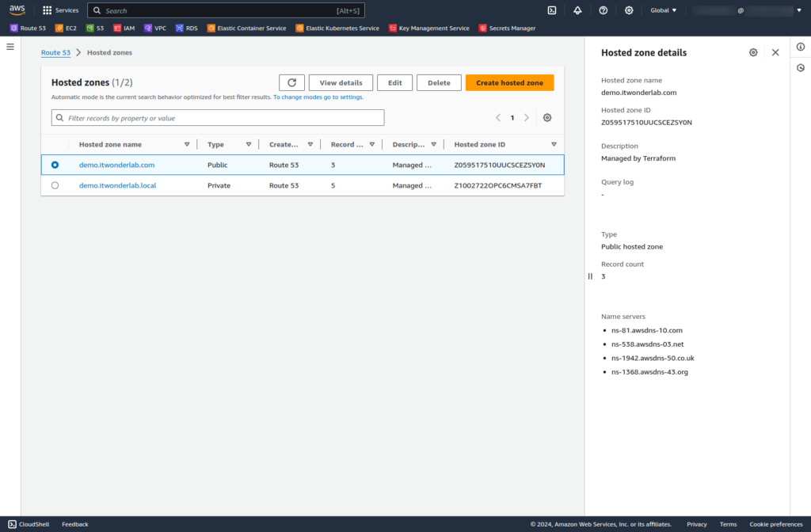Open the IAM favorite shortcut
811x532 pixels.
[x=124, y=28]
